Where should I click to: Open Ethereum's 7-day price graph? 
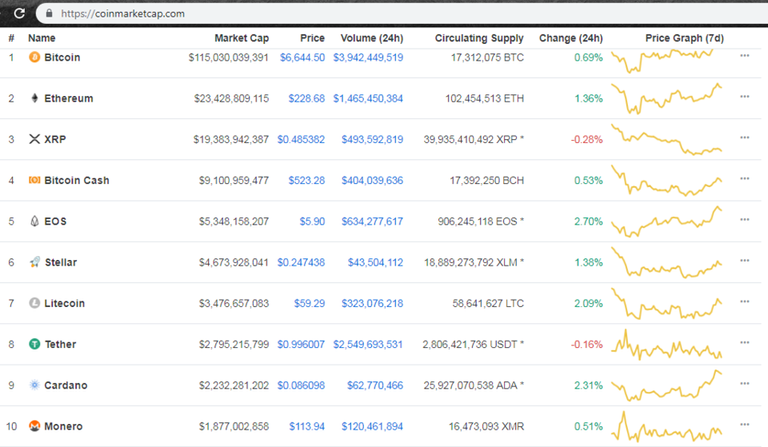point(666,98)
